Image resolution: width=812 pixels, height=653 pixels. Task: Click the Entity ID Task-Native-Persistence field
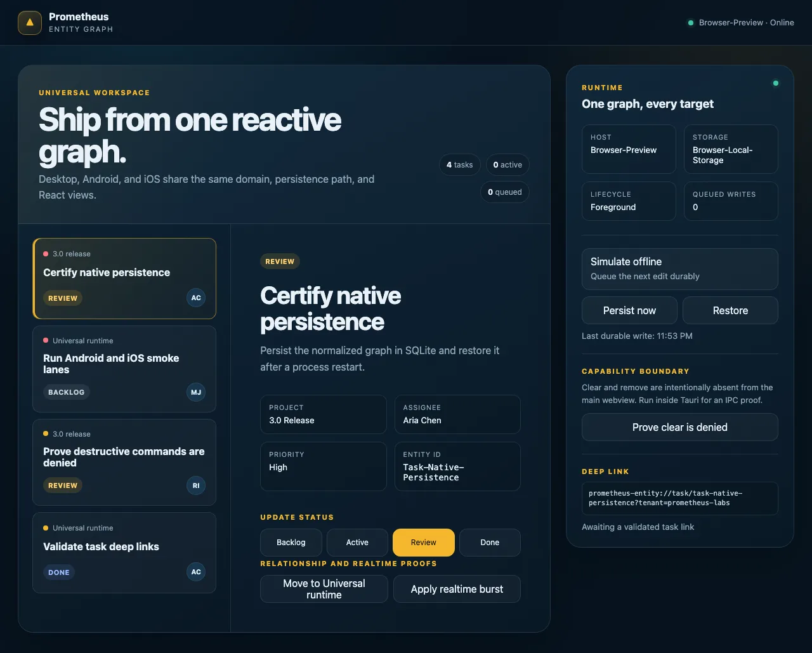tap(457, 466)
